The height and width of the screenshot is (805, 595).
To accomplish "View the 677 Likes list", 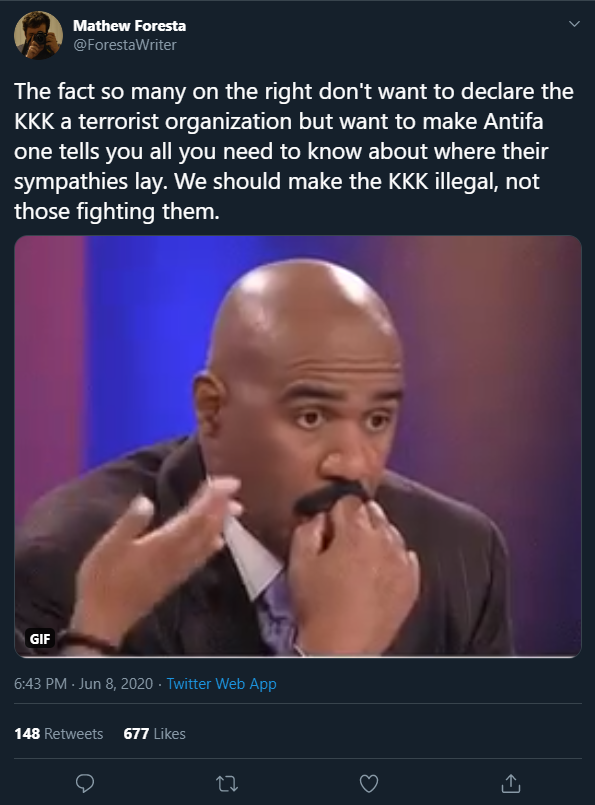I will pos(155,734).
